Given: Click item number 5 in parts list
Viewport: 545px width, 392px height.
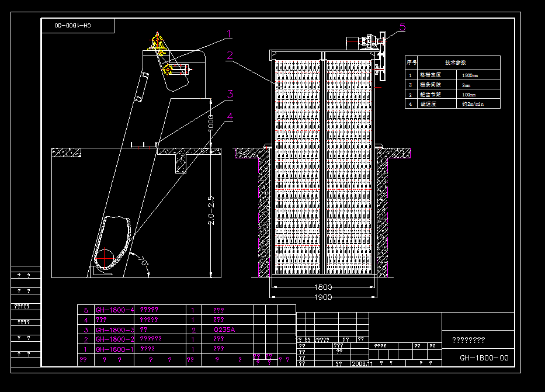Looking at the screenshot, I should tap(86, 310).
